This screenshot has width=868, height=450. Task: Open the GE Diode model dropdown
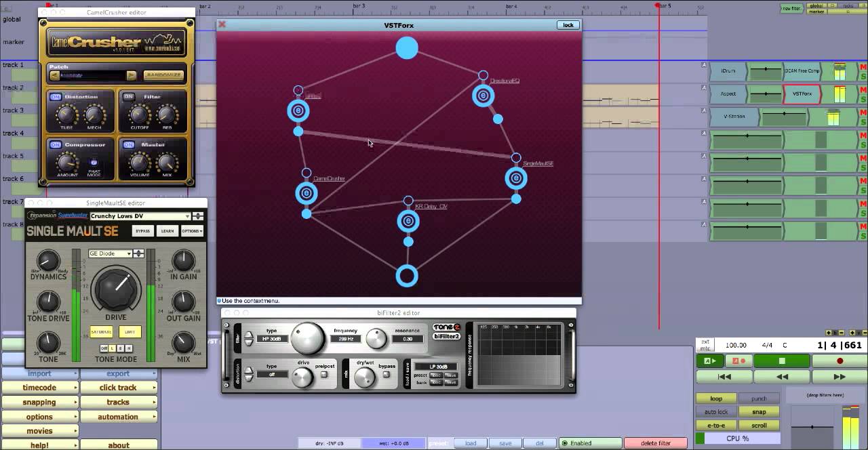pos(110,253)
